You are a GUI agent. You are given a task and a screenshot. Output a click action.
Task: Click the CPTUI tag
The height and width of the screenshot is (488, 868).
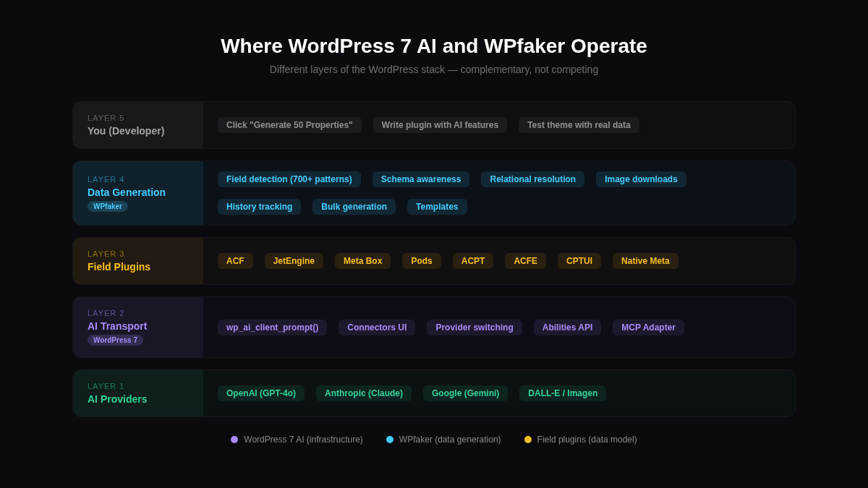(579, 261)
